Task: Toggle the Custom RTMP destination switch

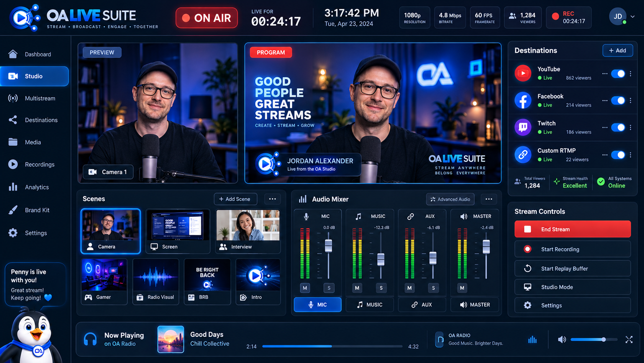Action: pos(618,155)
